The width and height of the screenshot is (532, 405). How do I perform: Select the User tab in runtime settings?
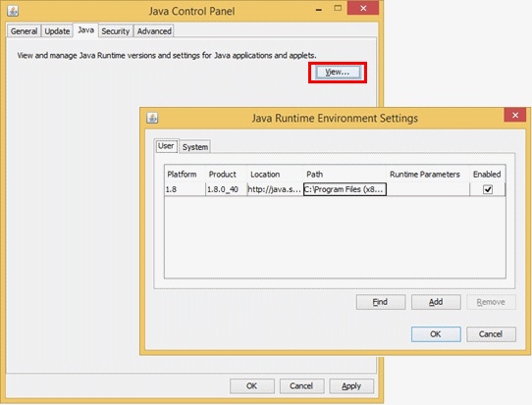click(166, 146)
